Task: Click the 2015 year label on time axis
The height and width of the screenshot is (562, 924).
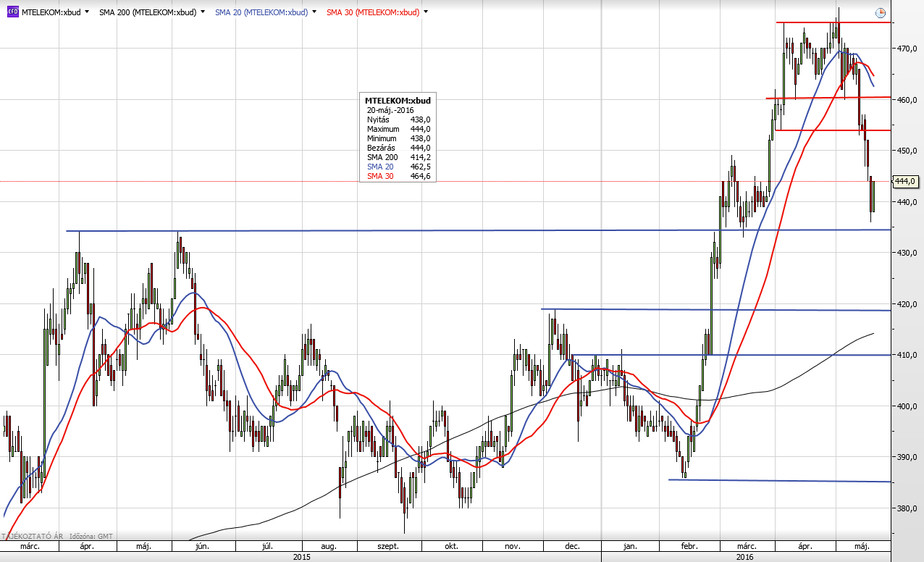Action: point(301,557)
